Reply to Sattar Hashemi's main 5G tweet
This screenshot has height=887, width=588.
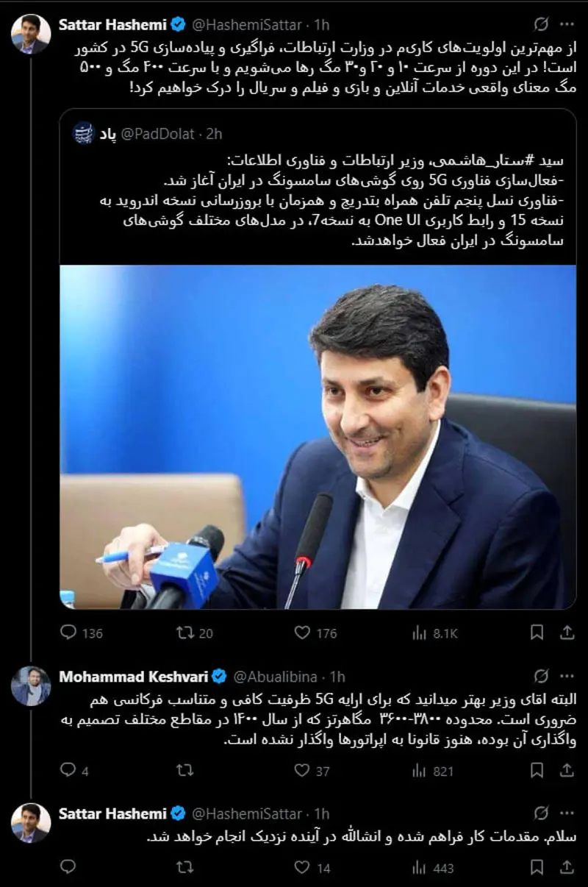[x=68, y=632]
